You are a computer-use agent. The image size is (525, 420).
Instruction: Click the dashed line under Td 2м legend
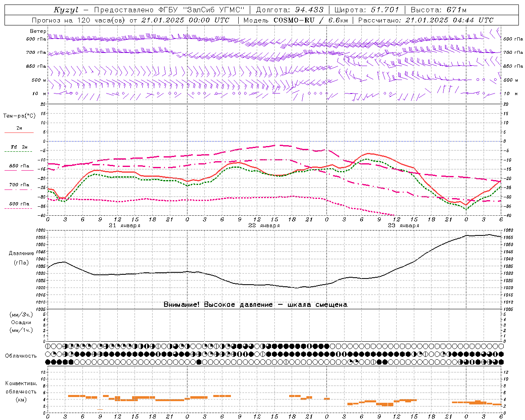pos(18,152)
